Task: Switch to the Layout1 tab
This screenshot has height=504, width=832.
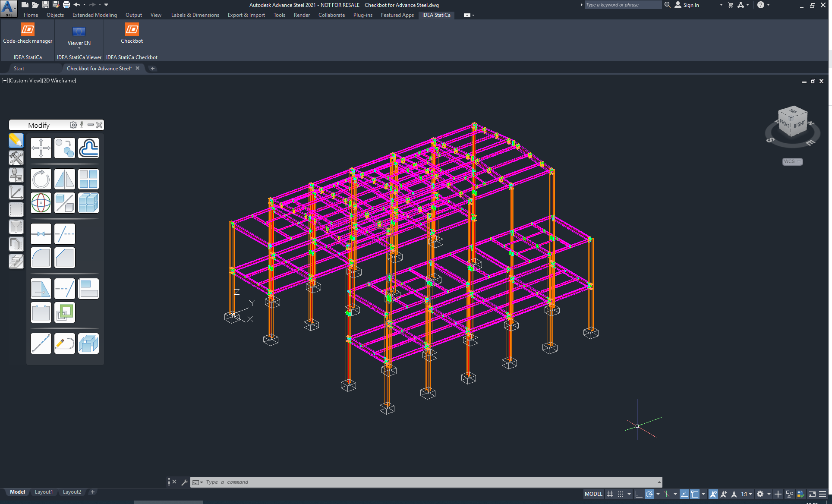Action: point(44,492)
